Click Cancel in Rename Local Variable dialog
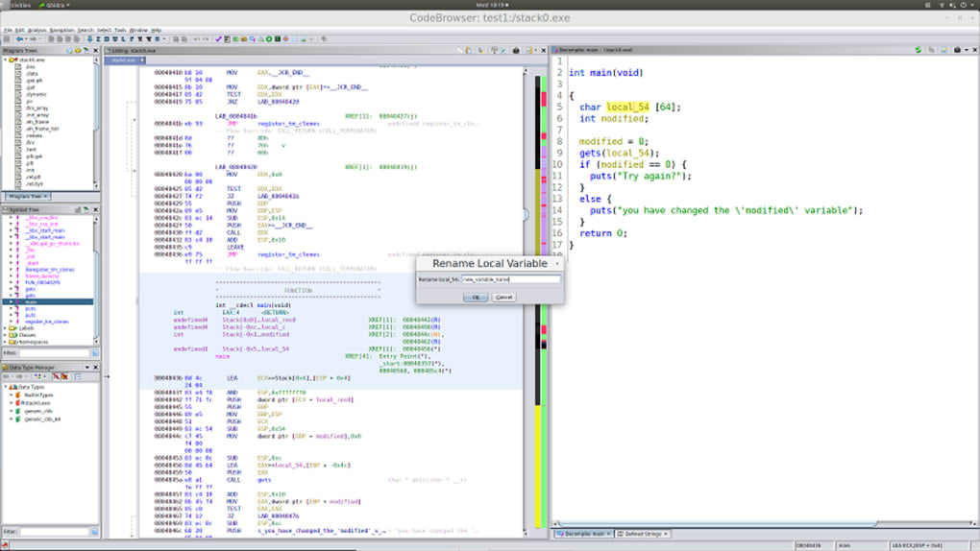This screenshot has height=551, width=980. [503, 298]
